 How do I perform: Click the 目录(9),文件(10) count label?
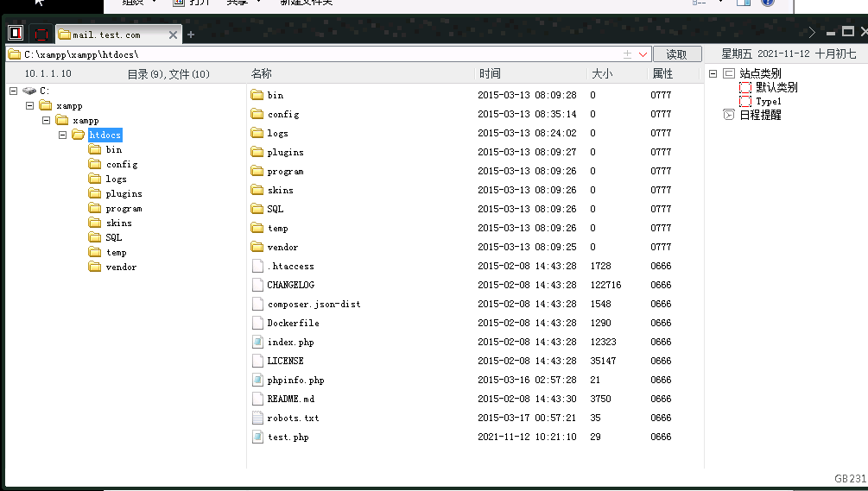(168, 74)
